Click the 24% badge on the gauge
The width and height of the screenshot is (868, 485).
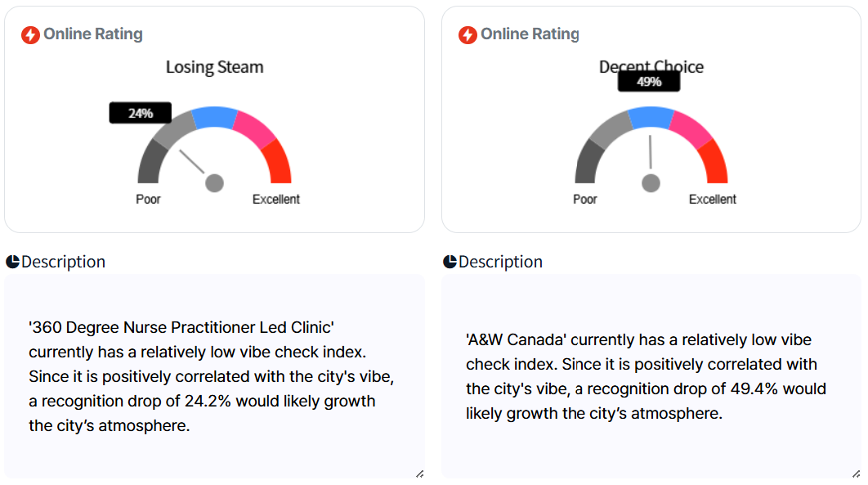[141, 113]
